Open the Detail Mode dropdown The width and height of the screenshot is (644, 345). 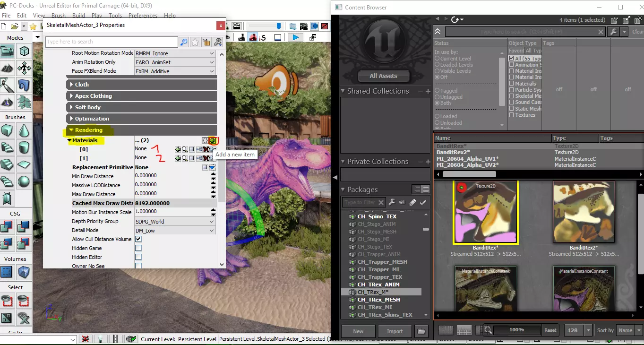pyautogui.click(x=212, y=230)
